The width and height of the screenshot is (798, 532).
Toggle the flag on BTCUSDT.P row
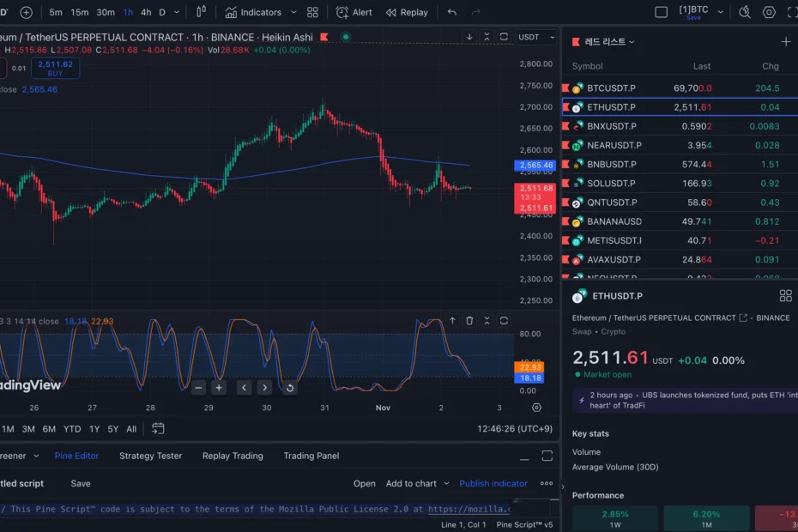(565, 88)
